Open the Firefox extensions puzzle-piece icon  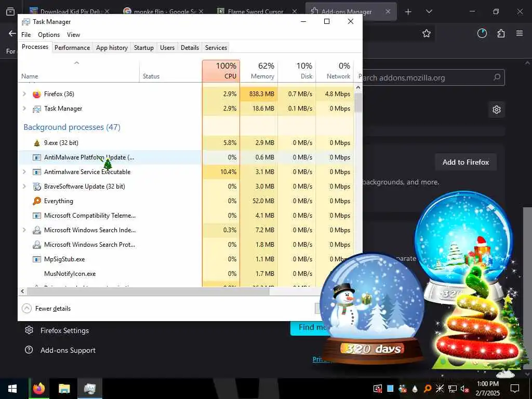coord(501,33)
